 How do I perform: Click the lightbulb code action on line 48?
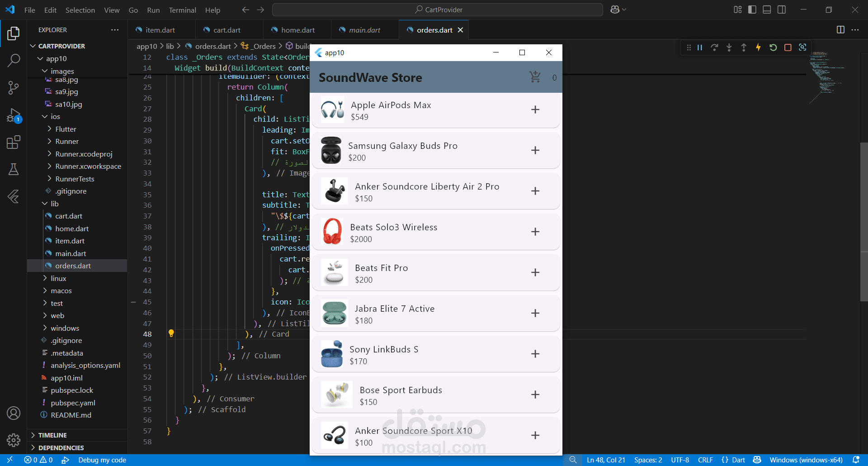pos(171,333)
